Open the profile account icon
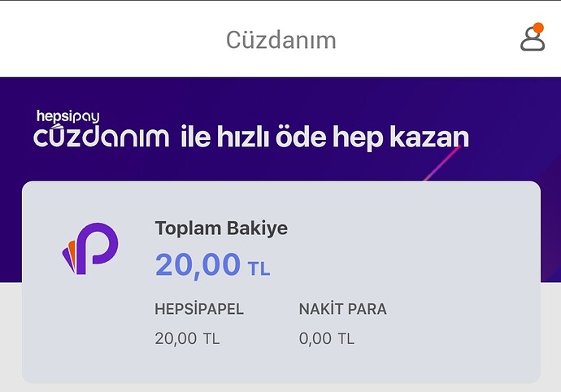 pos(533,37)
